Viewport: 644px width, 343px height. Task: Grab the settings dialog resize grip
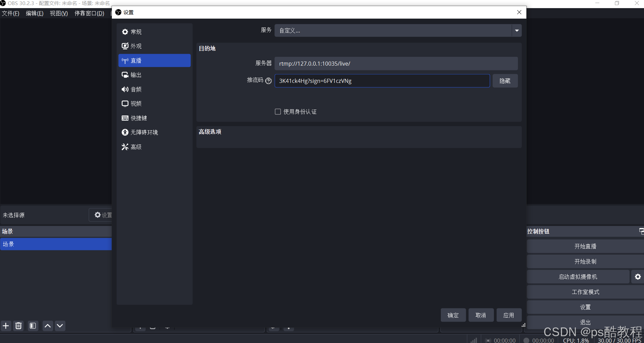tap(524, 325)
